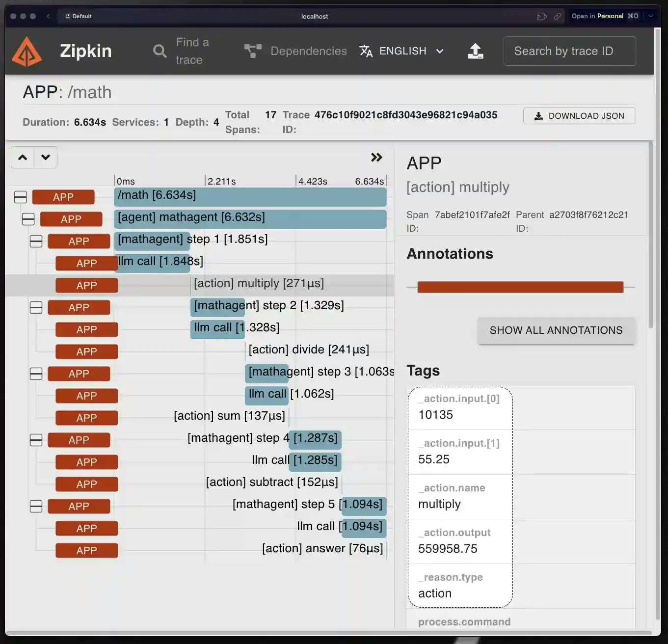Click the Zipkin title text
The width and height of the screenshot is (668, 644).
(x=86, y=51)
